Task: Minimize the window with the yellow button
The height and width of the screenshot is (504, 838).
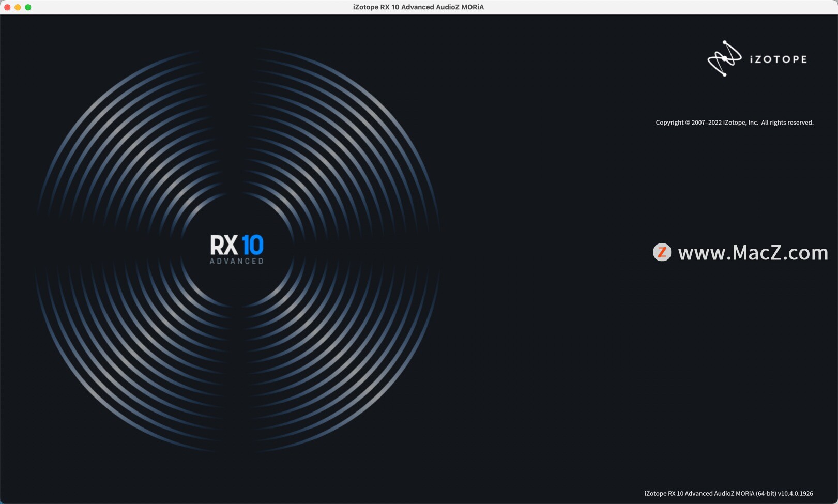Action: coord(18,7)
